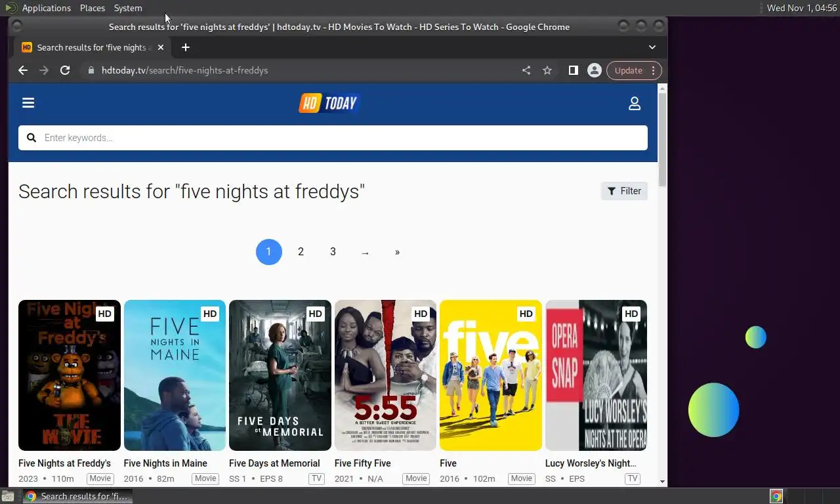Screen dimensions: 840x504
Task: Open a new tab with the plus icon
Action: coord(186,47)
